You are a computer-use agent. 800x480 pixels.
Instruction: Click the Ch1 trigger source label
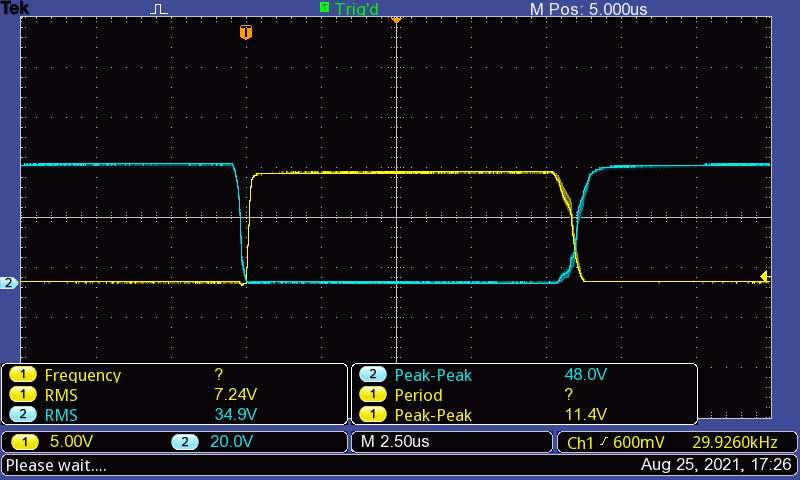[x=580, y=442]
